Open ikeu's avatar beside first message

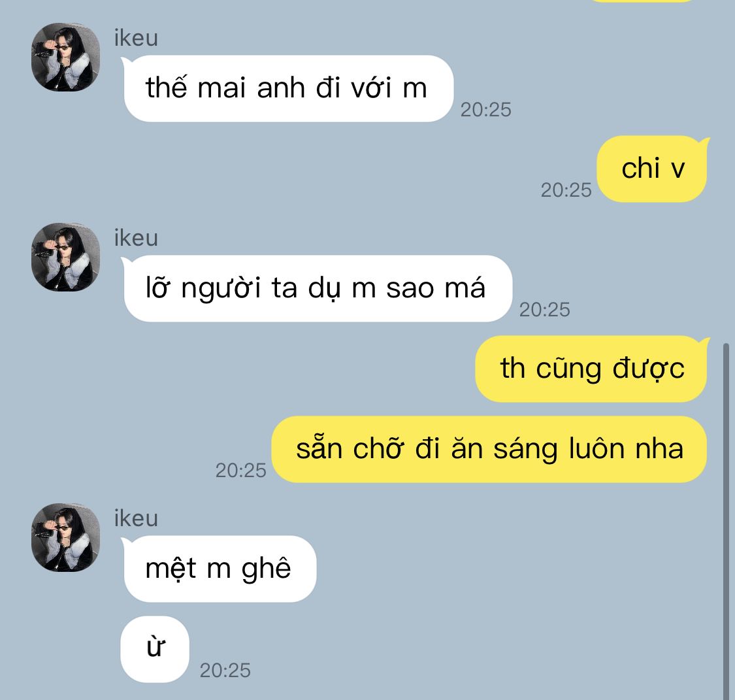[65, 58]
